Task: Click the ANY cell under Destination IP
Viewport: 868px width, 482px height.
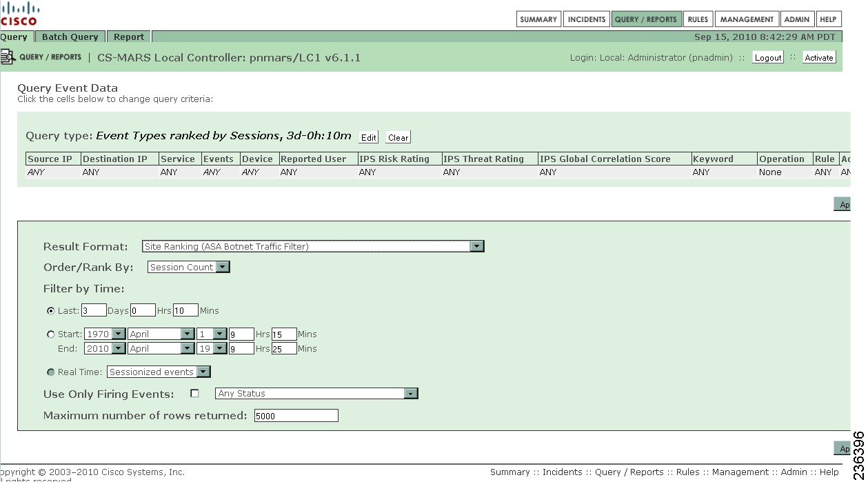Action: pos(120,172)
